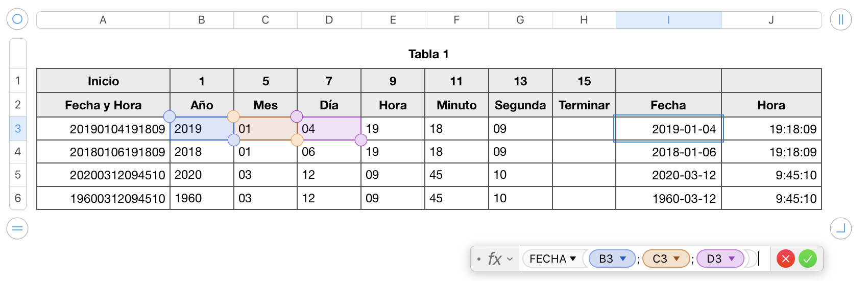Click the add rows handle button

tap(17, 228)
